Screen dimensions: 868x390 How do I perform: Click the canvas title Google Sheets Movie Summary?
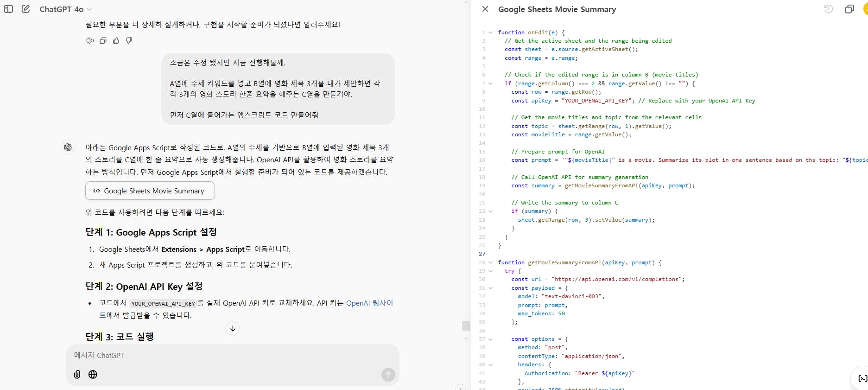coord(557,9)
